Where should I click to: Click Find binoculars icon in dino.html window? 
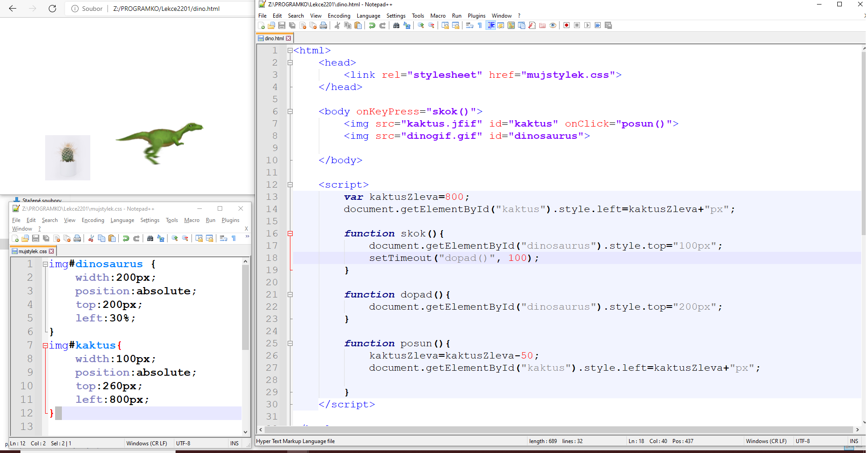click(x=396, y=25)
